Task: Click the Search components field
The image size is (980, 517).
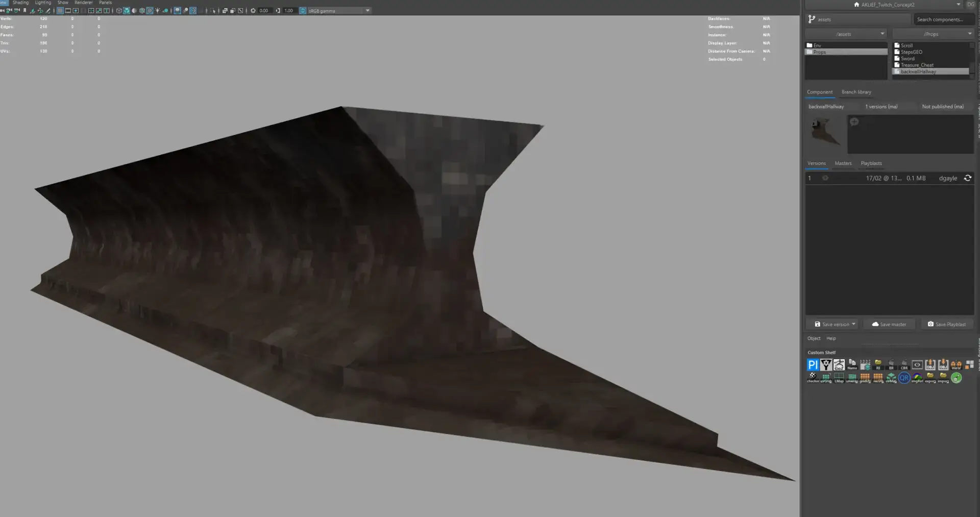Action: pos(942,19)
